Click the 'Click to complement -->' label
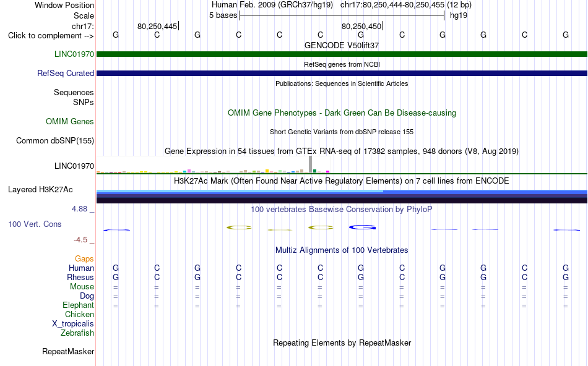Viewport: 588px width, 366px height. point(51,36)
